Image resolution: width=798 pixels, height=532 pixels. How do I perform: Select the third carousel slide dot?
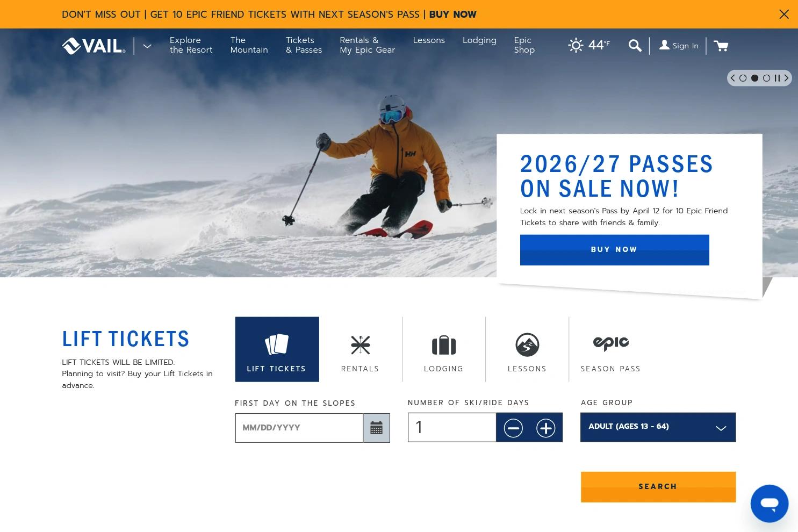coord(767,78)
